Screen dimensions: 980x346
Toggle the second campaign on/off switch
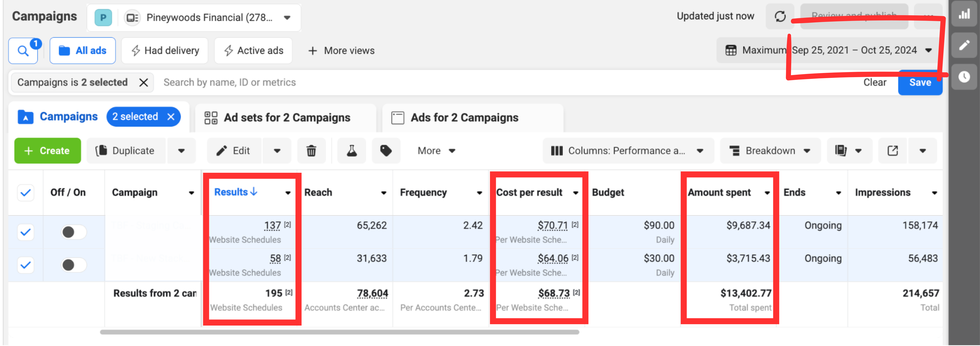pos(74,265)
